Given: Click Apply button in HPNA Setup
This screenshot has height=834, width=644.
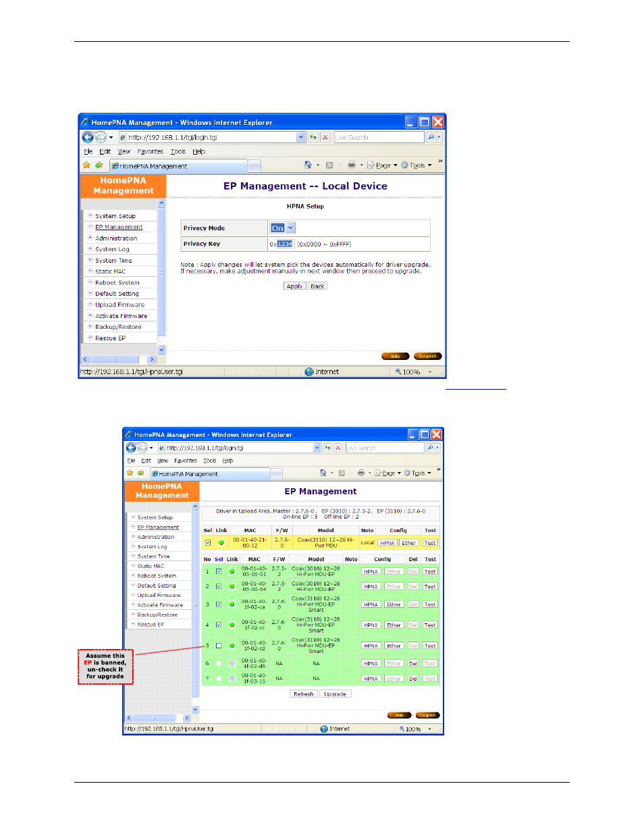Looking at the screenshot, I should tap(294, 286).
